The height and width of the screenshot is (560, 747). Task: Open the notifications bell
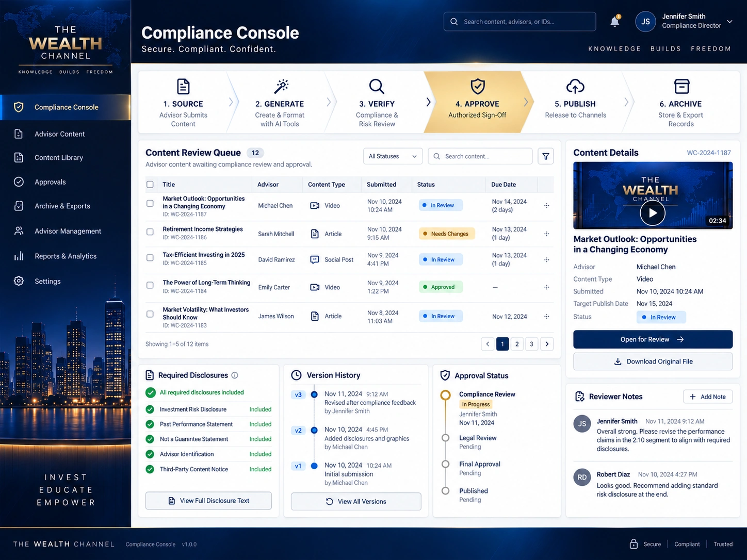(614, 22)
